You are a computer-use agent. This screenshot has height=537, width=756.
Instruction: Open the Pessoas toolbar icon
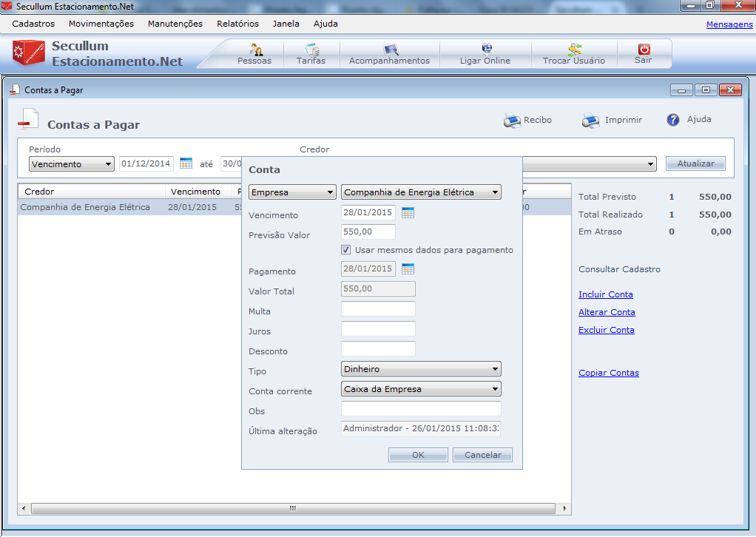255,50
